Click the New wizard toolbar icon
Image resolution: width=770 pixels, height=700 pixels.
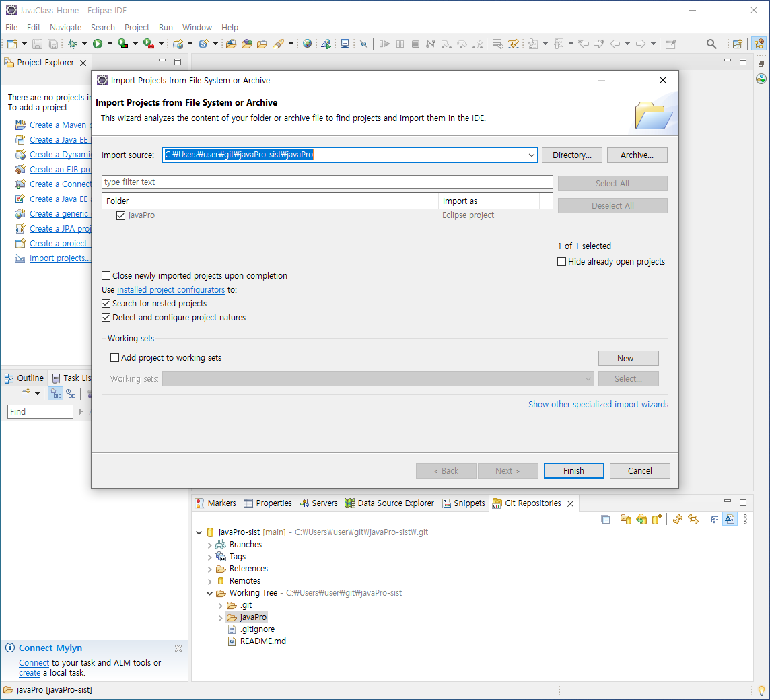click(13, 44)
